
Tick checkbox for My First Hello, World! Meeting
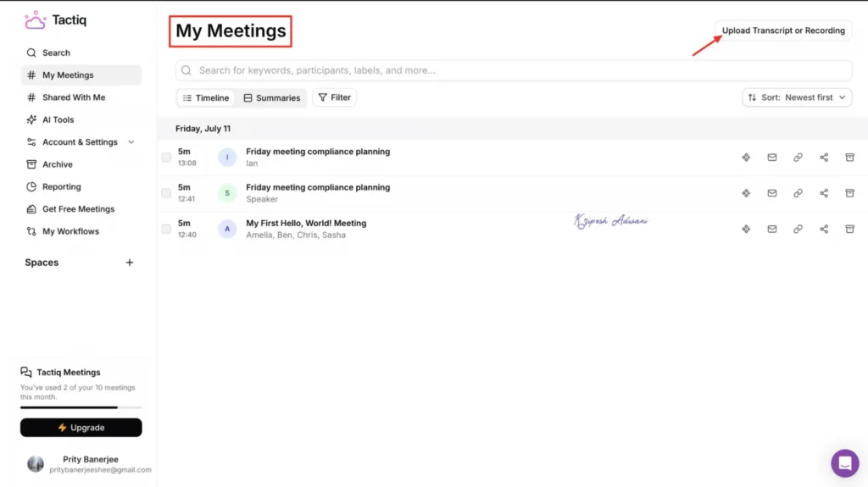point(166,229)
